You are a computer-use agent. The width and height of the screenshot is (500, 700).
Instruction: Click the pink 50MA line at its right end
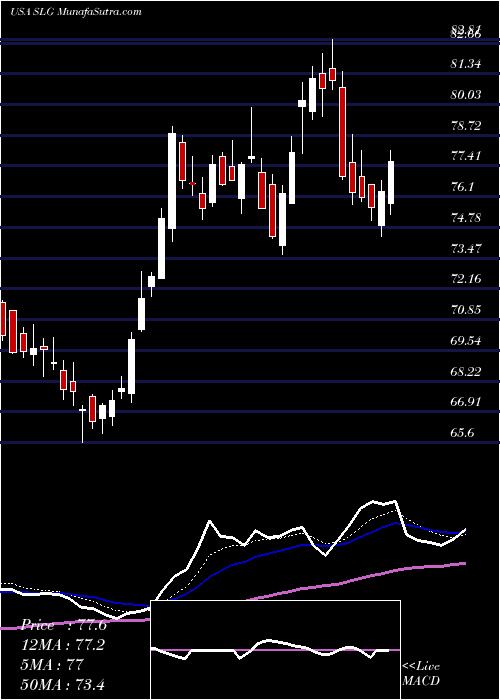464,563
